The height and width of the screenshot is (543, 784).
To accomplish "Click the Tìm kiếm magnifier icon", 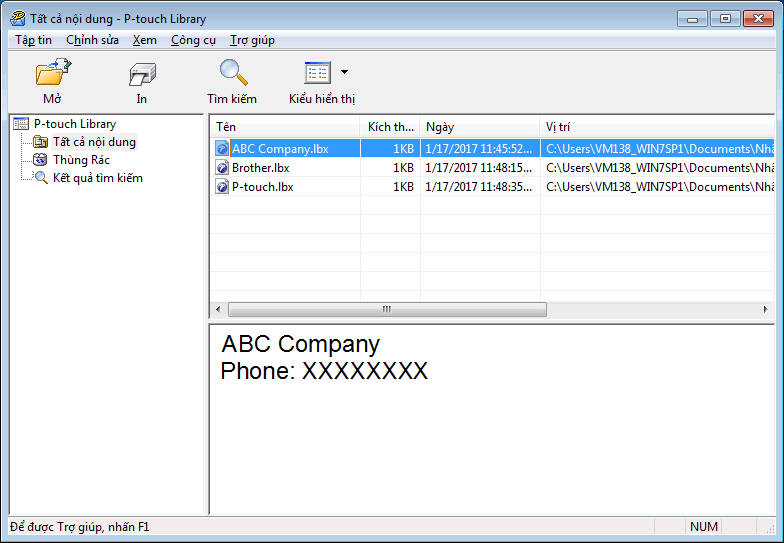I will (232, 74).
